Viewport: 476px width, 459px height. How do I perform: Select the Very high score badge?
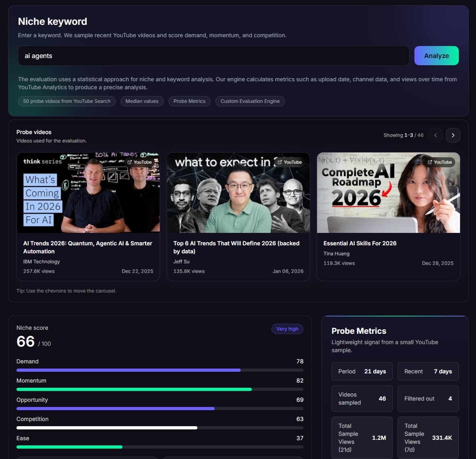(287, 329)
